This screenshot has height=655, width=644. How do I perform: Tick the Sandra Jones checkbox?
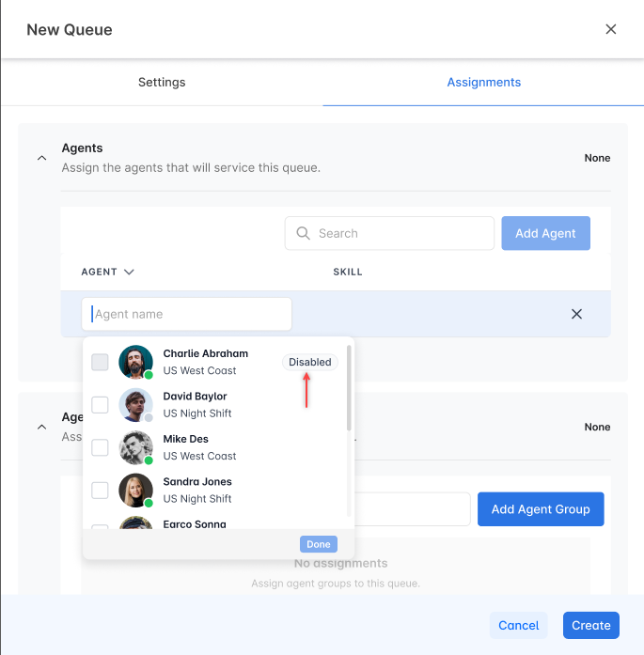100,490
